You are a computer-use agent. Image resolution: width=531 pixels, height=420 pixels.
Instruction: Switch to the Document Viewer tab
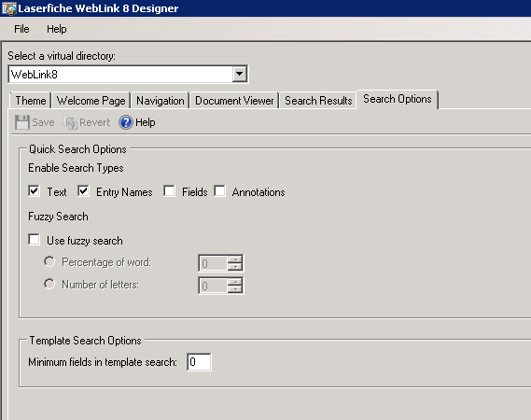coord(234,101)
